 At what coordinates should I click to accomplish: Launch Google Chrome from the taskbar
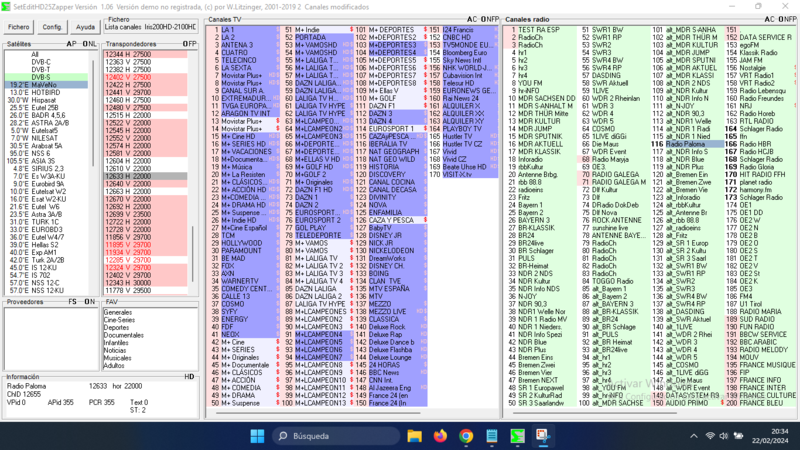[x=465, y=436]
